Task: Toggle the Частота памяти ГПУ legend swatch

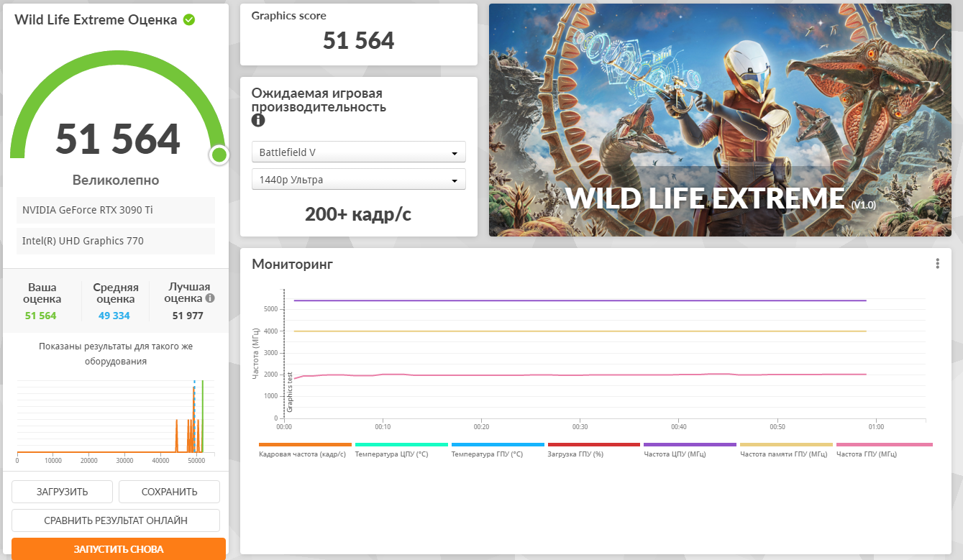Action: (x=786, y=445)
